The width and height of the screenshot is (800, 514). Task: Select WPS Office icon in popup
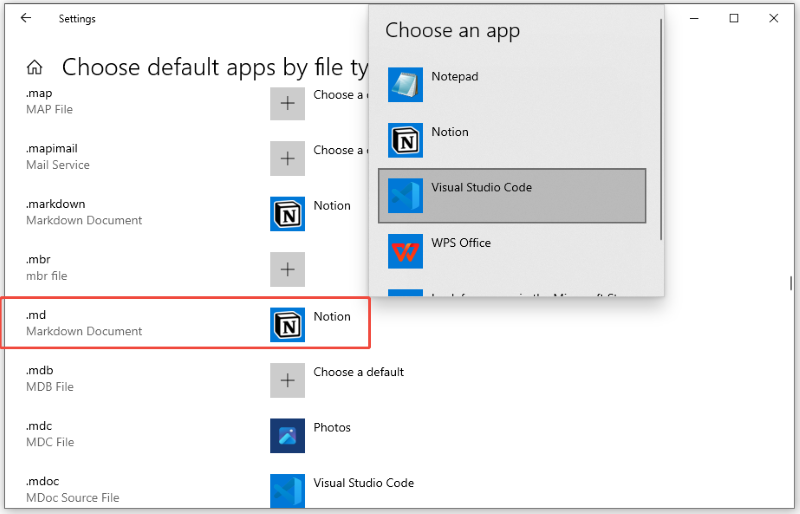pos(405,251)
